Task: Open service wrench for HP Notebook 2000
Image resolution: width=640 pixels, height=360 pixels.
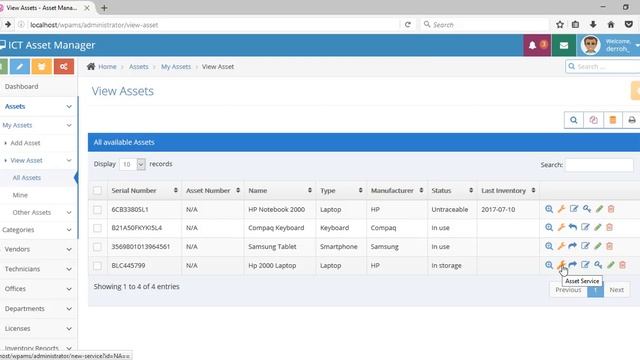Action: pyautogui.click(x=561, y=209)
